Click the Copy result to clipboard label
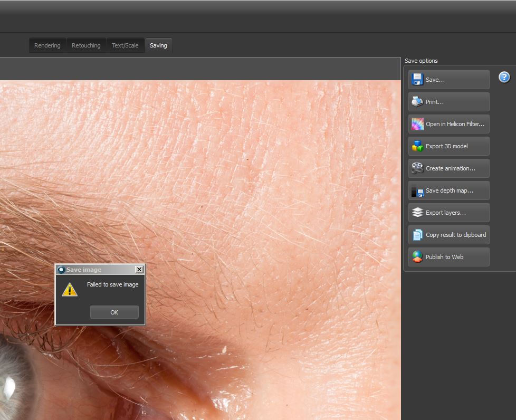The width and height of the screenshot is (516, 420). [456, 235]
